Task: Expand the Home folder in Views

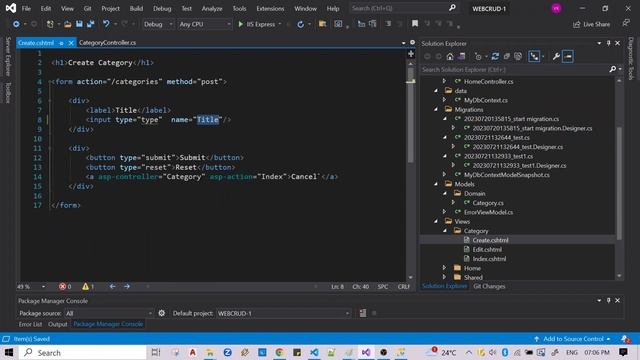Action: [x=444, y=268]
